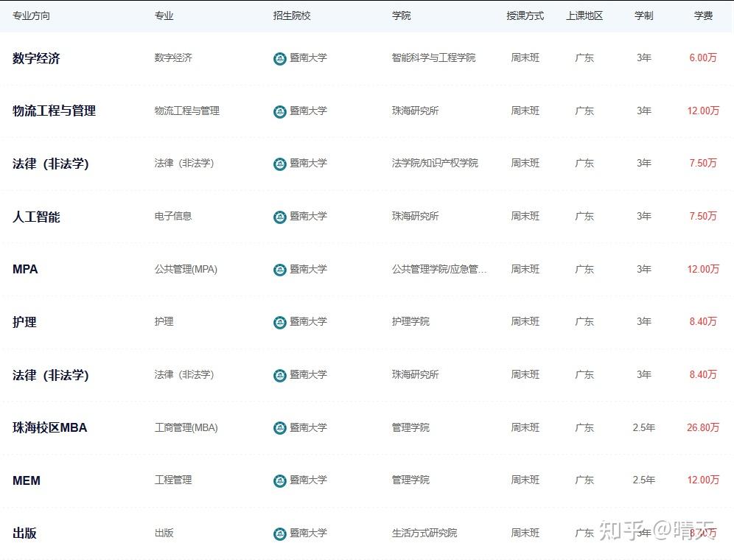
Task: Click the 授课方式 column header
Action: pyautogui.click(x=525, y=15)
